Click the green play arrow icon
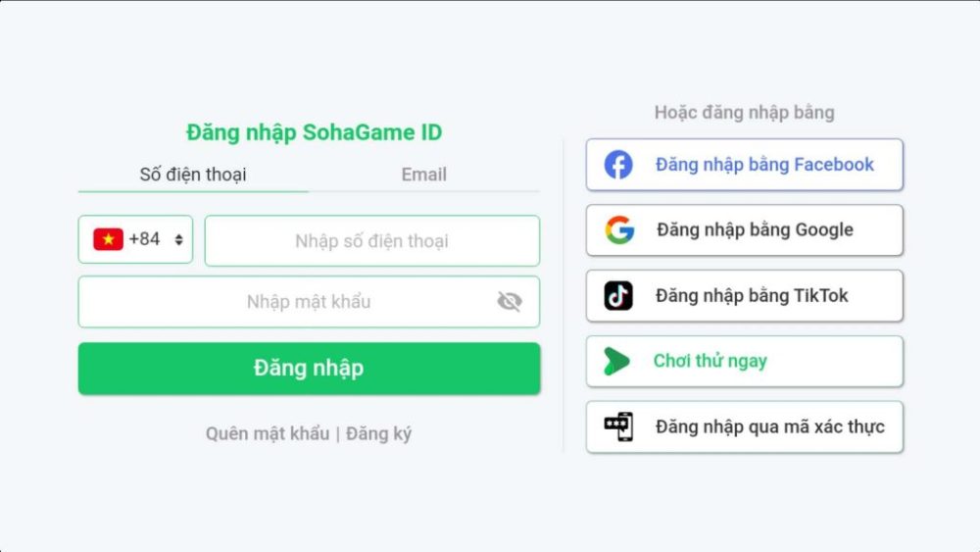The width and height of the screenshot is (980, 552). click(x=616, y=362)
